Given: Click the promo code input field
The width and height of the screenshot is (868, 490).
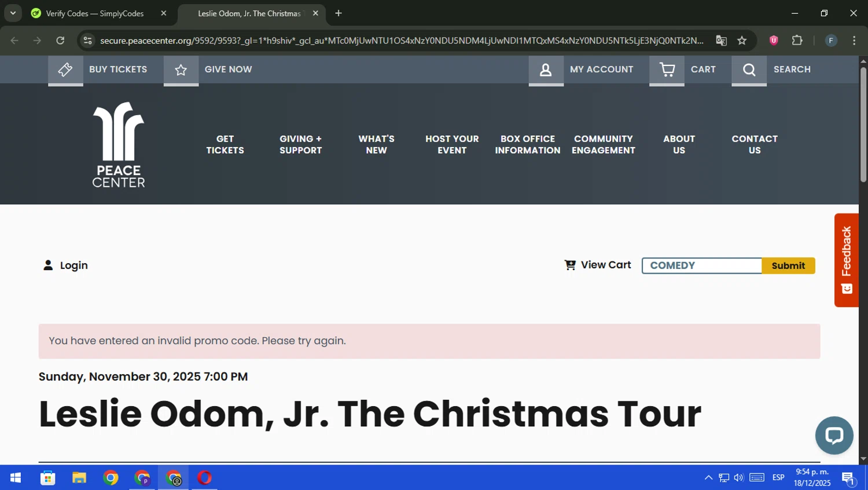Looking at the screenshot, I should tap(702, 266).
